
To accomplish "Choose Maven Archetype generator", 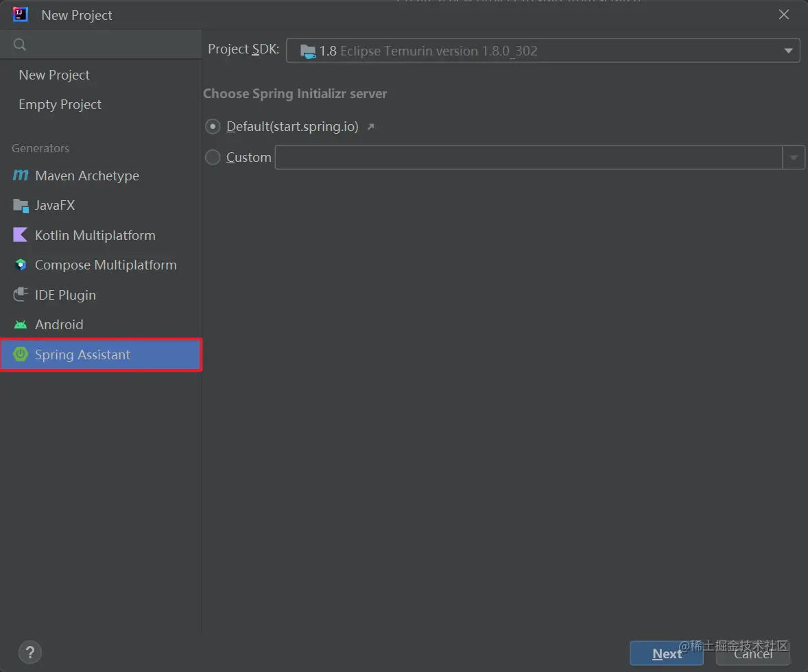I will click(x=87, y=176).
